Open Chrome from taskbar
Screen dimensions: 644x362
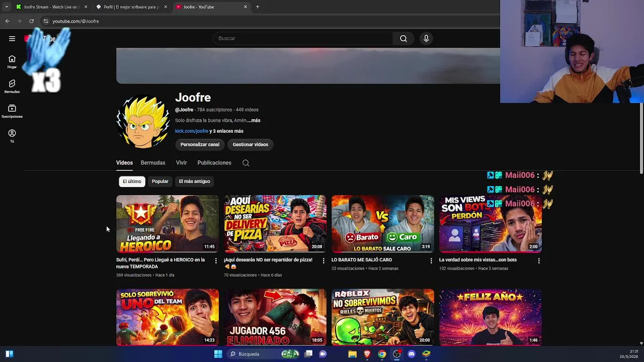[382, 354]
